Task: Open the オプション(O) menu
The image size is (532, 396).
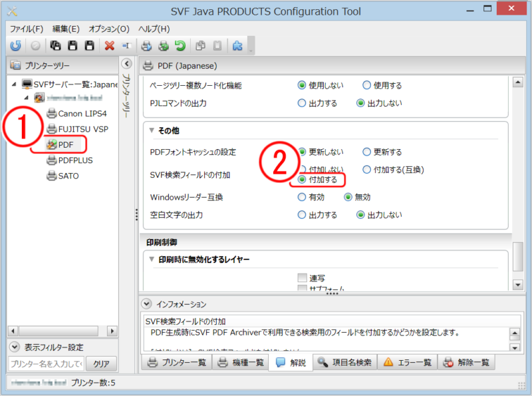Action: (109, 29)
